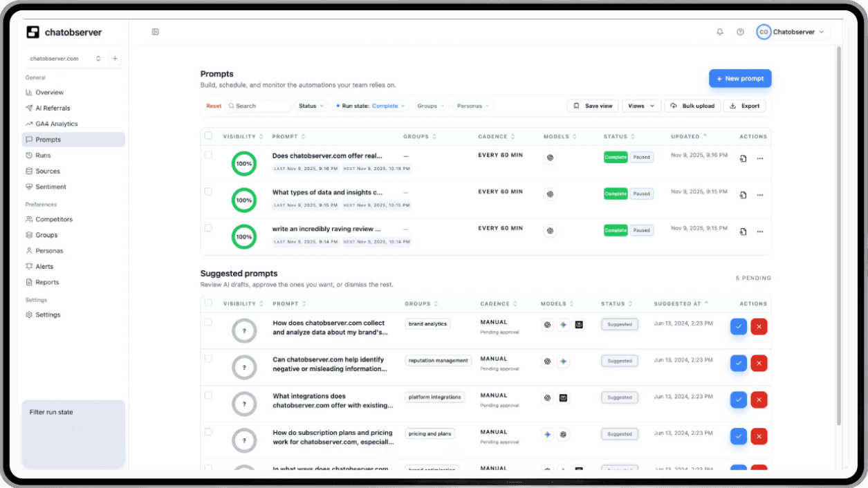The width and height of the screenshot is (868, 488).
Task: Open the notification bell
Action: coord(719,31)
